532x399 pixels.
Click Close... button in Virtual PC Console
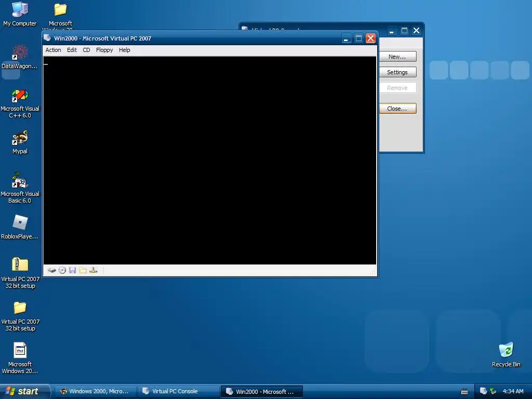397,109
